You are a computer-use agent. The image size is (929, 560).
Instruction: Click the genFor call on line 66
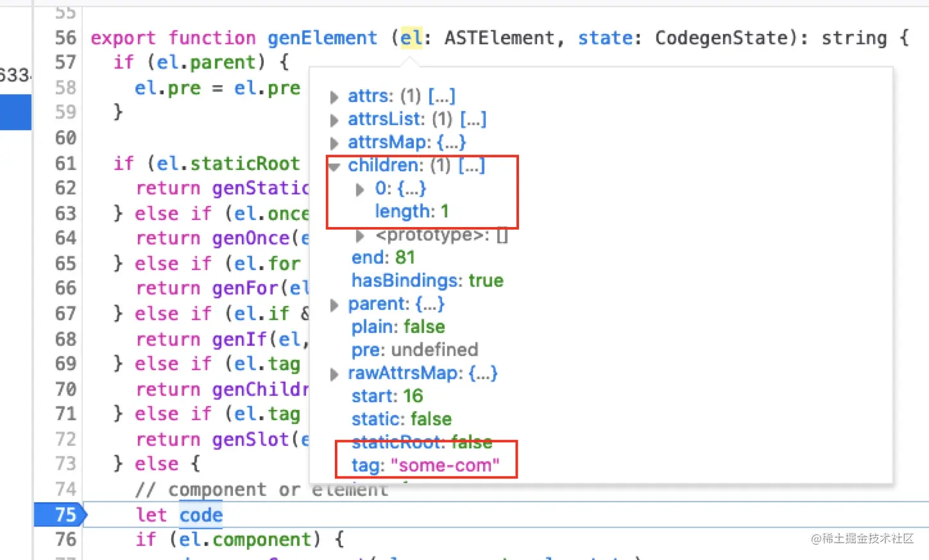[245, 288]
